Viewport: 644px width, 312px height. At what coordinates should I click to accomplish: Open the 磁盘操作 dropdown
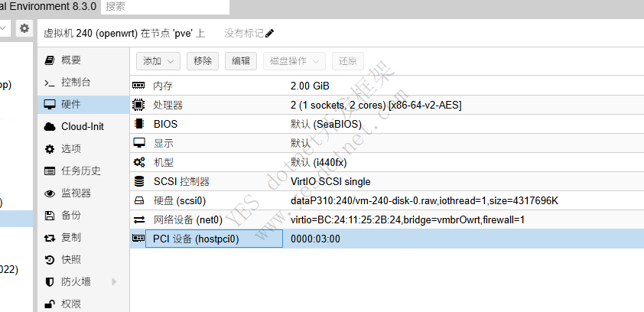point(294,61)
